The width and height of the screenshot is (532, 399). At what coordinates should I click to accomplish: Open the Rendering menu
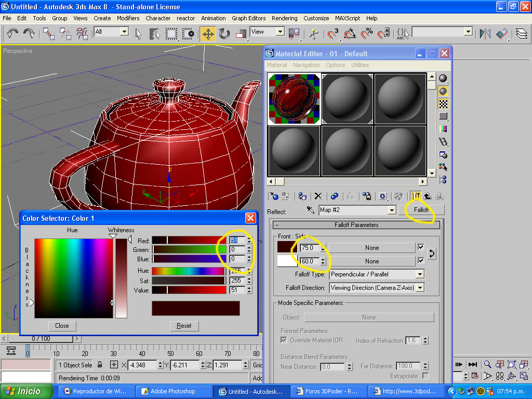pos(284,18)
